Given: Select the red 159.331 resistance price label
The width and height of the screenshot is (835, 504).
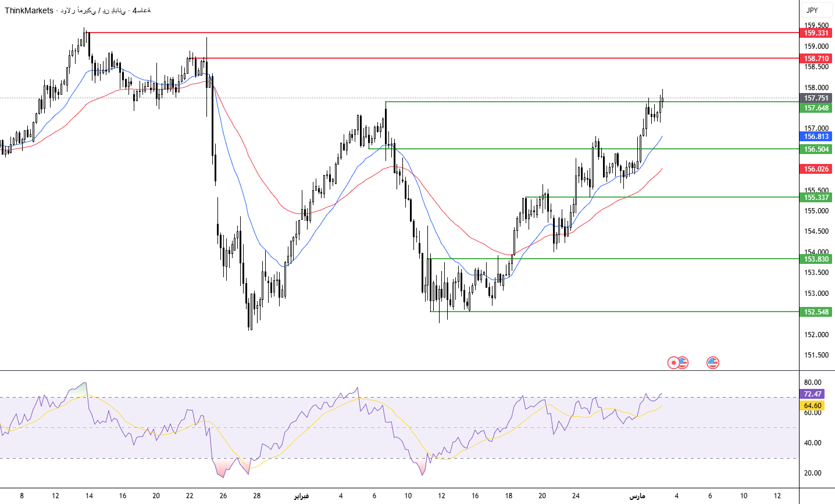Looking at the screenshot, I should click(816, 33).
